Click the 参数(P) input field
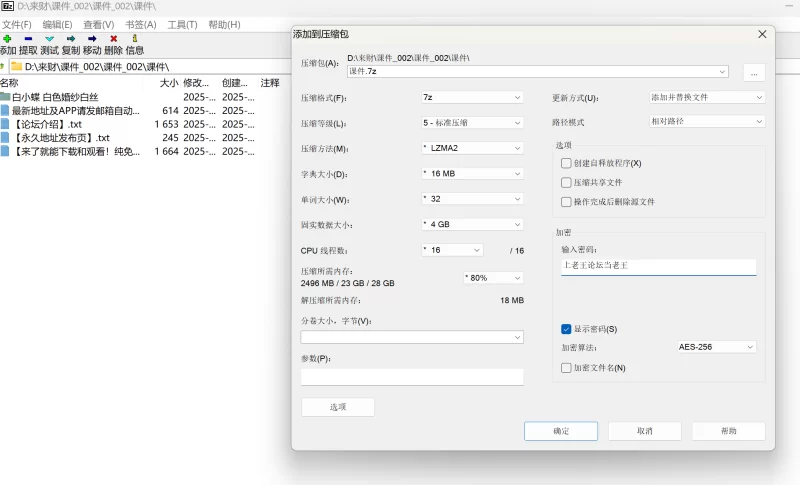The image size is (800, 485). click(412, 377)
